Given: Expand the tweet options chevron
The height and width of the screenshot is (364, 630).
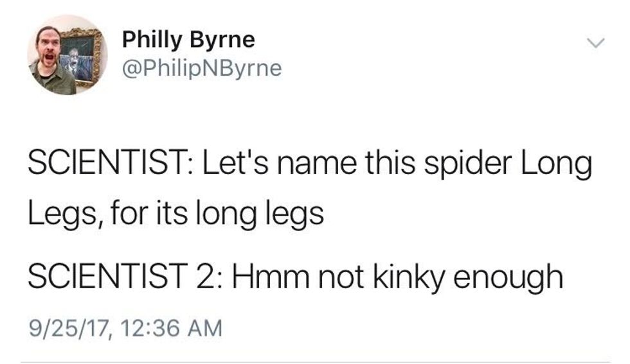Looking at the screenshot, I should [597, 43].
